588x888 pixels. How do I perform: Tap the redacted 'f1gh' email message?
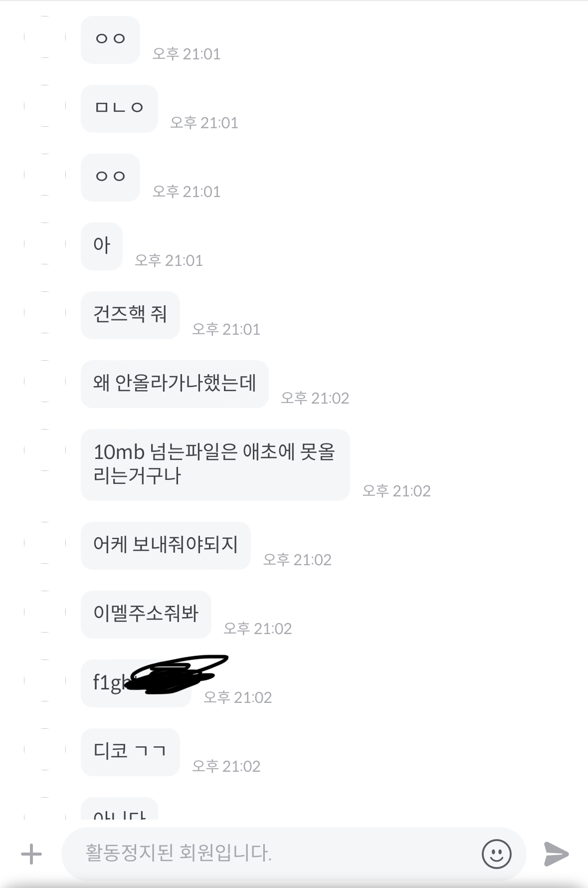pyautogui.click(x=136, y=683)
